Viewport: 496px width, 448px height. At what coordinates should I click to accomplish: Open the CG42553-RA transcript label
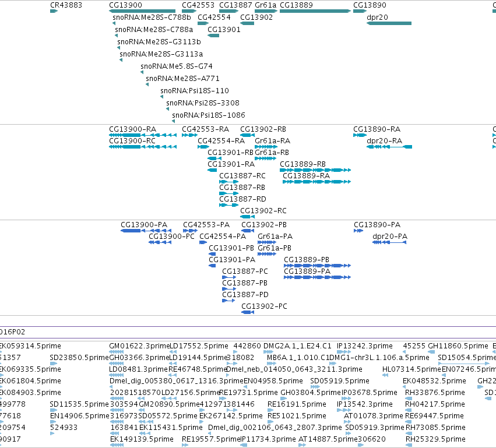205,129
